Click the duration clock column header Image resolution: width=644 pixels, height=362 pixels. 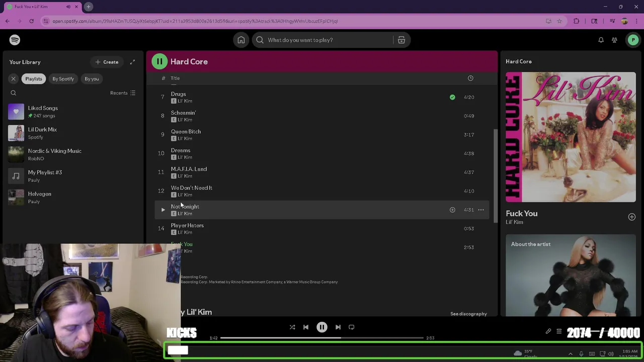(x=470, y=78)
